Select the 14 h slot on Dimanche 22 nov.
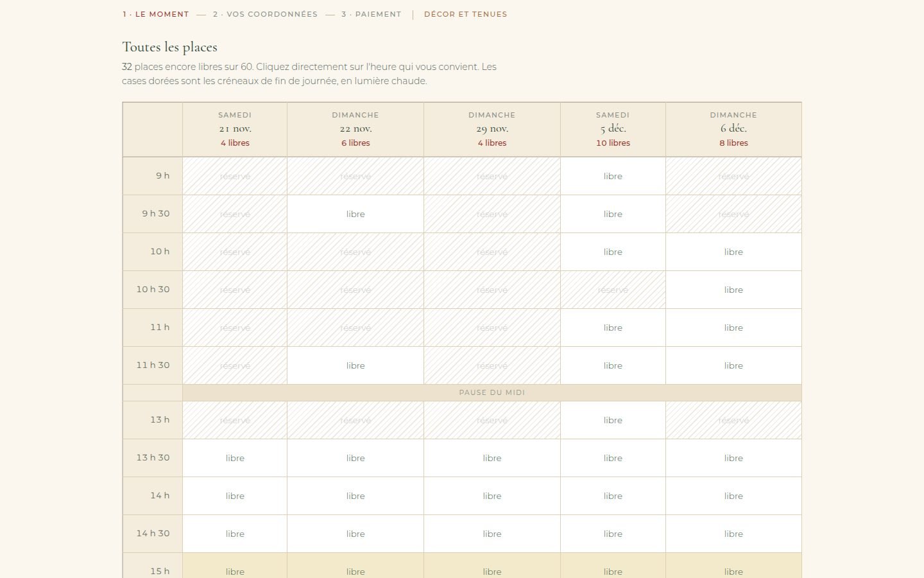924x578 pixels. [x=355, y=496]
